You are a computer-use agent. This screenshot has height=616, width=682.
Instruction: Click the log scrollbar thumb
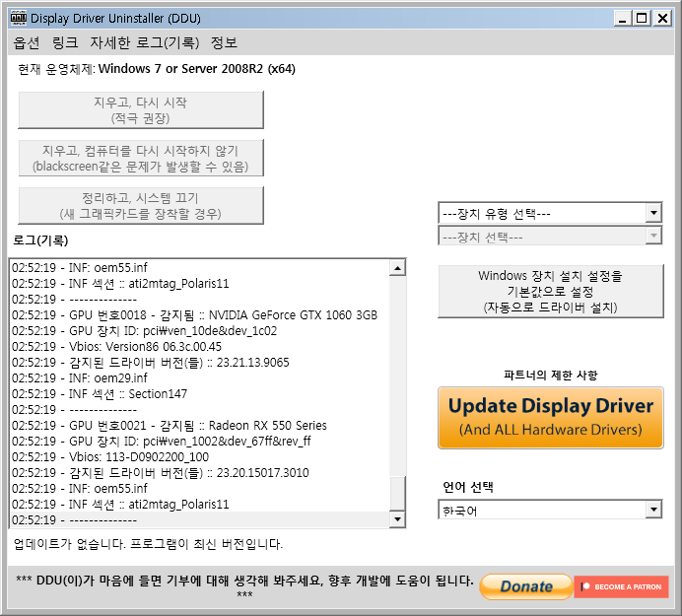coord(397,494)
